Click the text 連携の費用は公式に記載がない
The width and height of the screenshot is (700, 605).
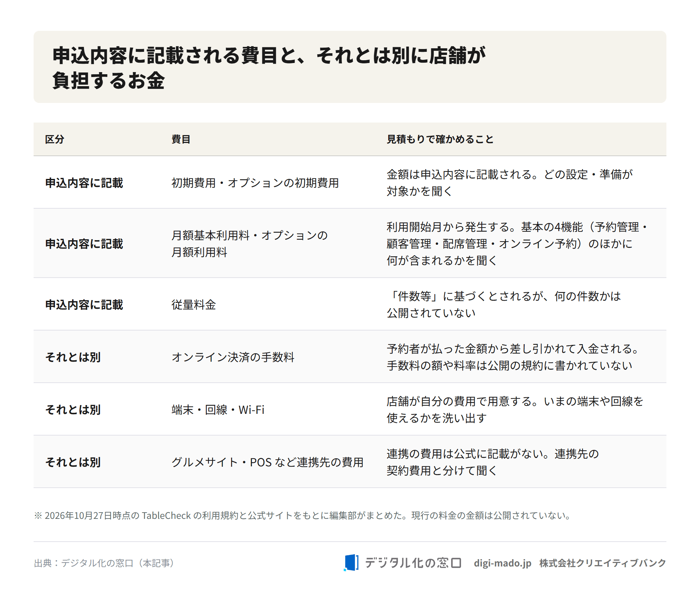[x=465, y=454]
